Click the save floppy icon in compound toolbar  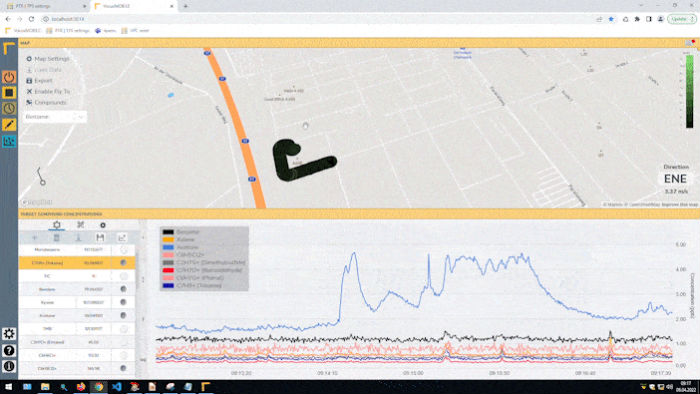coord(100,237)
